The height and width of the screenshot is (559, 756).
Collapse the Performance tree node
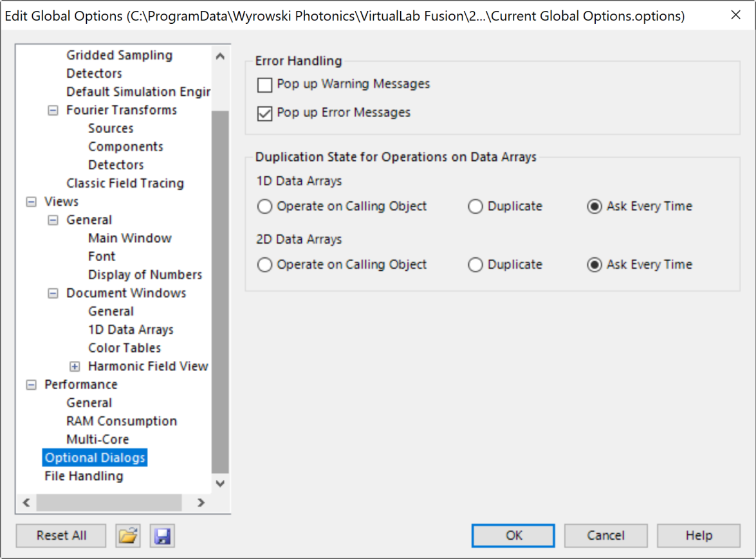pyautogui.click(x=32, y=385)
